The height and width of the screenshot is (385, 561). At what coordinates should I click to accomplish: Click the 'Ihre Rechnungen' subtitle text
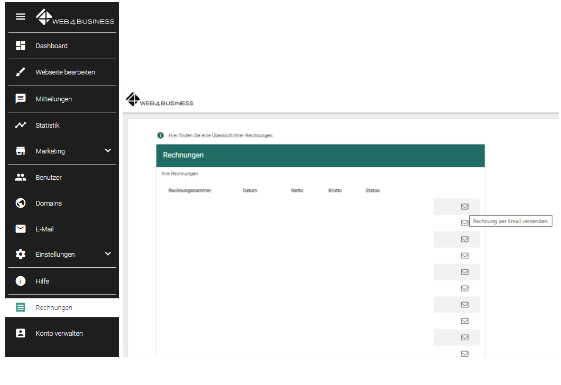(180, 174)
